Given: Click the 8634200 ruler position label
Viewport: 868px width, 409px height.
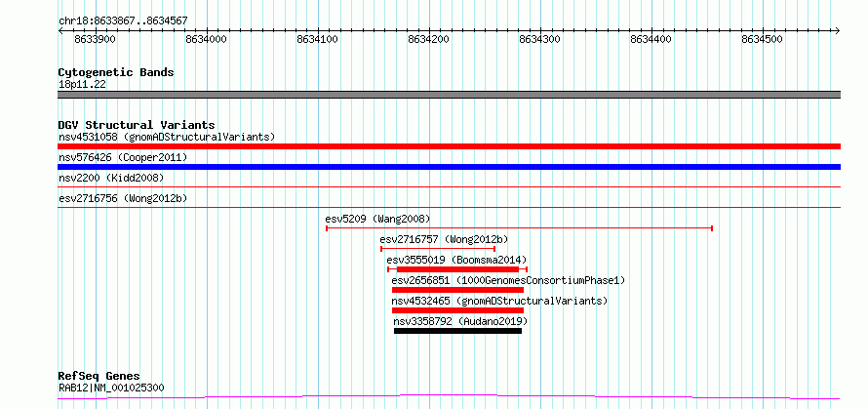Looking at the screenshot, I should pos(428,39).
